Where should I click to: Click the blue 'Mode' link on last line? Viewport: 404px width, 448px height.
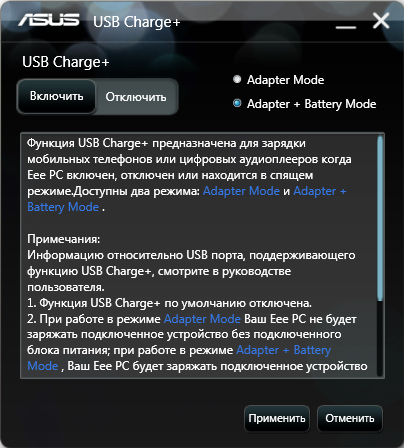click(43, 366)
